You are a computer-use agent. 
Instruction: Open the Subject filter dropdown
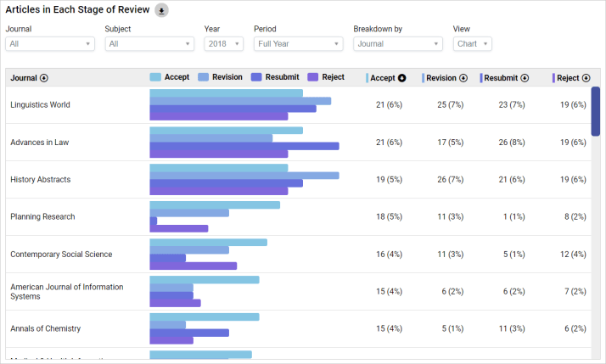pos(149,44)
